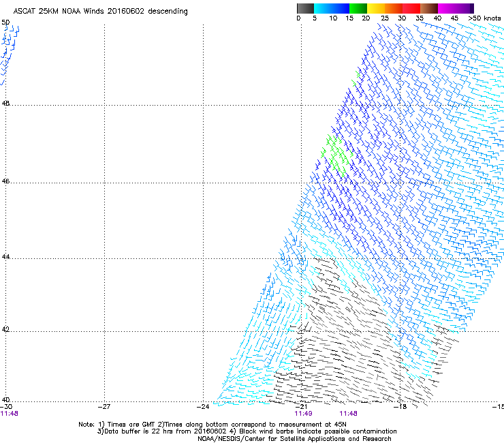Click the purple '11:48' timestamp below -30
Viewport: 504px width, 443px height.
[x=9, y=414]
